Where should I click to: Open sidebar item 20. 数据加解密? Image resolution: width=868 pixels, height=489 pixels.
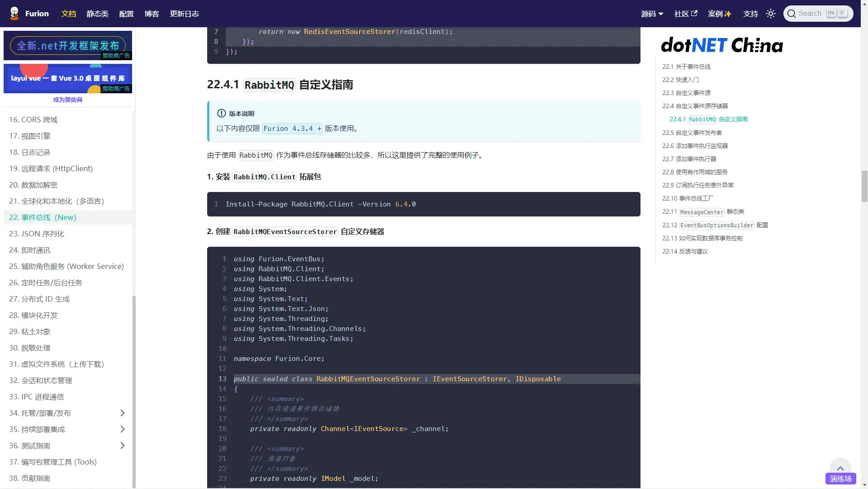68,185
